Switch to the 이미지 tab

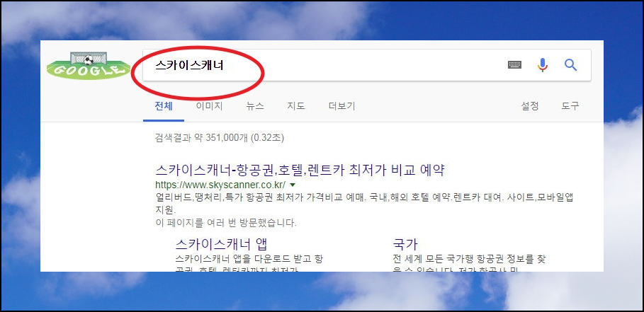point(209,106)
